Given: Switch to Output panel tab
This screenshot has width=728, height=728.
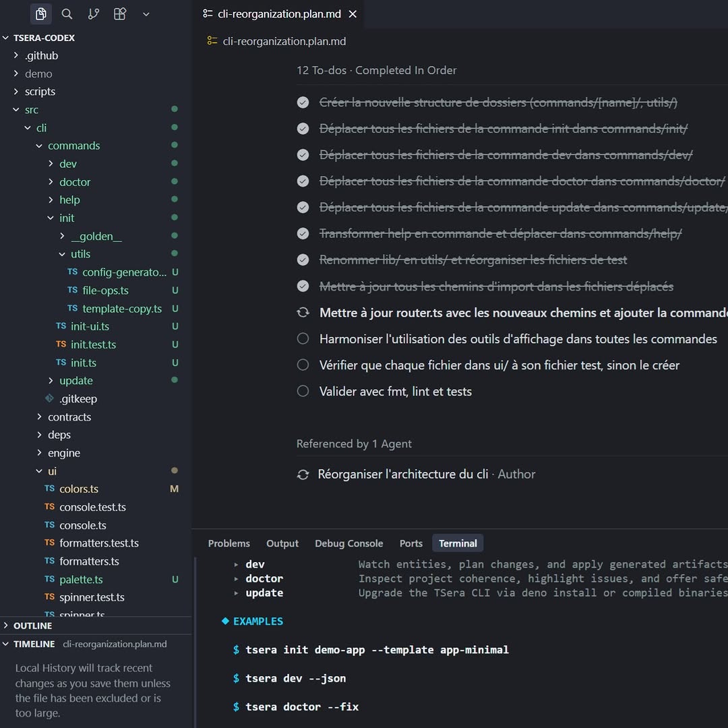Looking at the screenshot, I should [x=282, y=543].
